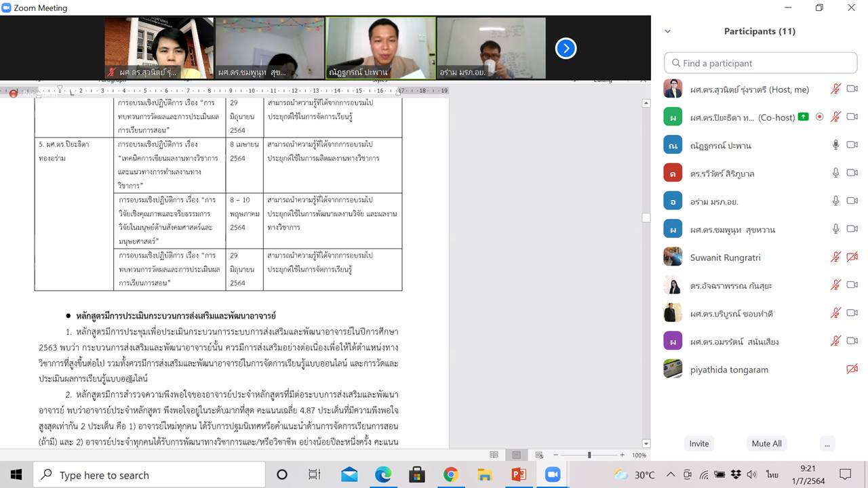Click the 100% zoom level in Word

coord(639,455)
